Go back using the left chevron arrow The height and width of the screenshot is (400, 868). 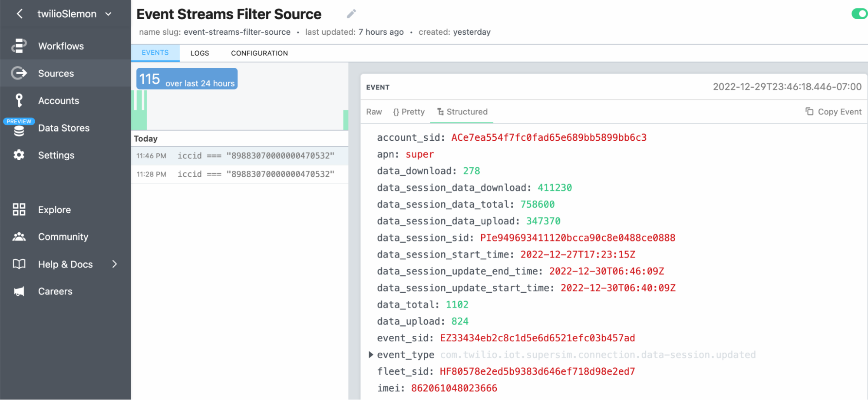click(20, 14)
